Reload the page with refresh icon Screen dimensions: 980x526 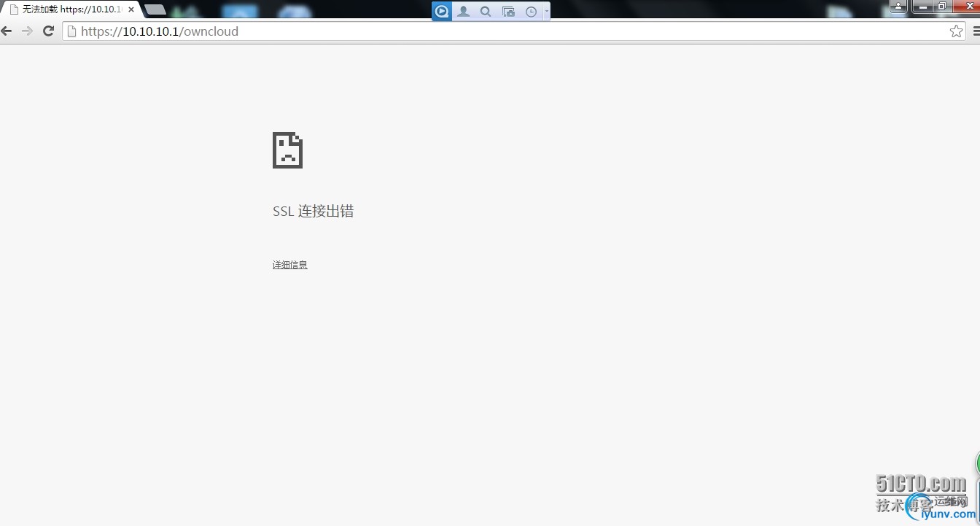click(x=49, y=31)
